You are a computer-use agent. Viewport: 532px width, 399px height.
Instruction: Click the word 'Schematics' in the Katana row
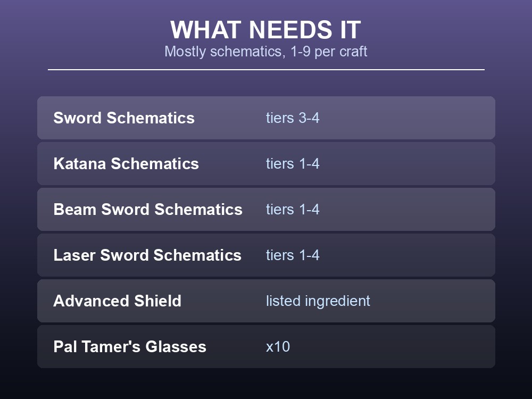click(x=155, y=163)
